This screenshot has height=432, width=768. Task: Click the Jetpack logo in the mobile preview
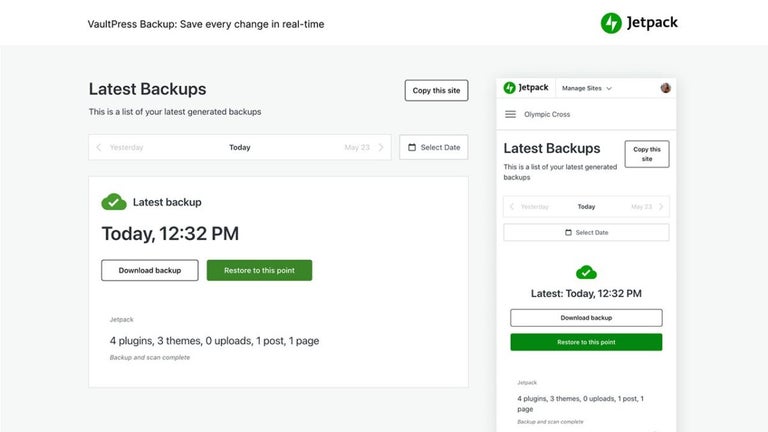(524, 88)
